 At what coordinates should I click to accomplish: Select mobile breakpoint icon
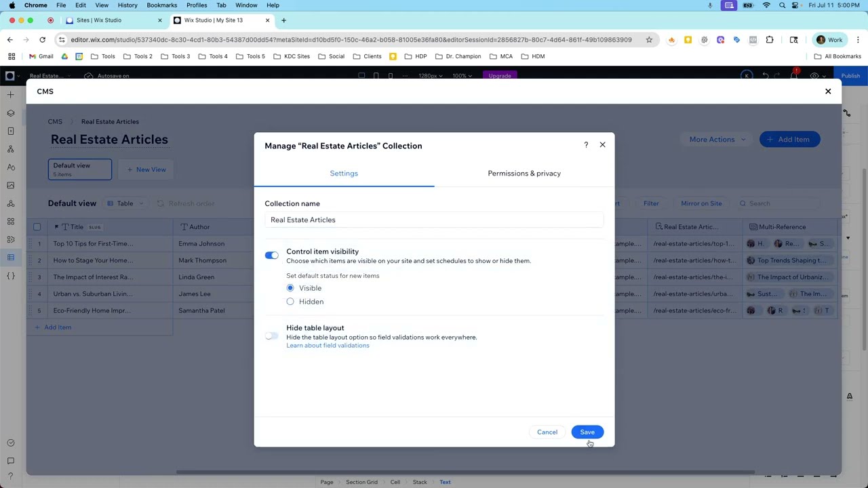390,76
